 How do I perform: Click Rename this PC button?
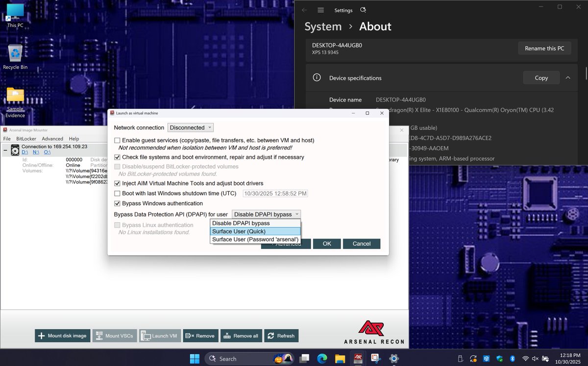click(x=544, y=48)
